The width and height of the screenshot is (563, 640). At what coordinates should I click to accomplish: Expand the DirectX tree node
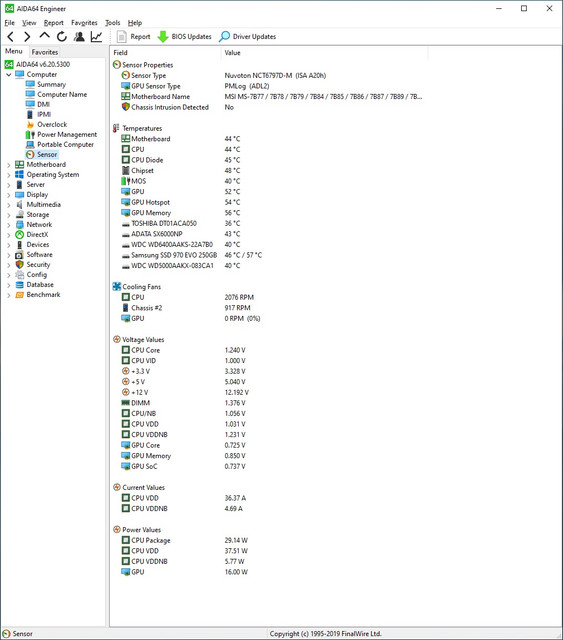9,235
